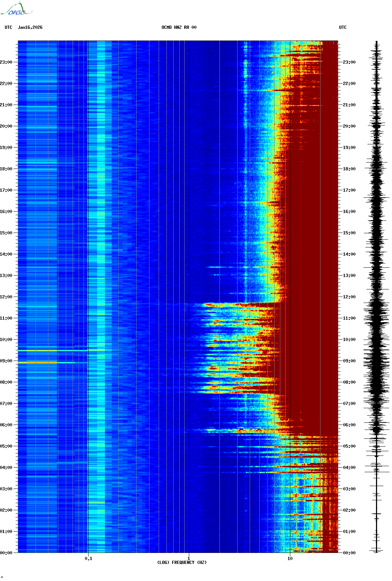Click '23:00' on the left time axis
392x581 pixels.
6,62
